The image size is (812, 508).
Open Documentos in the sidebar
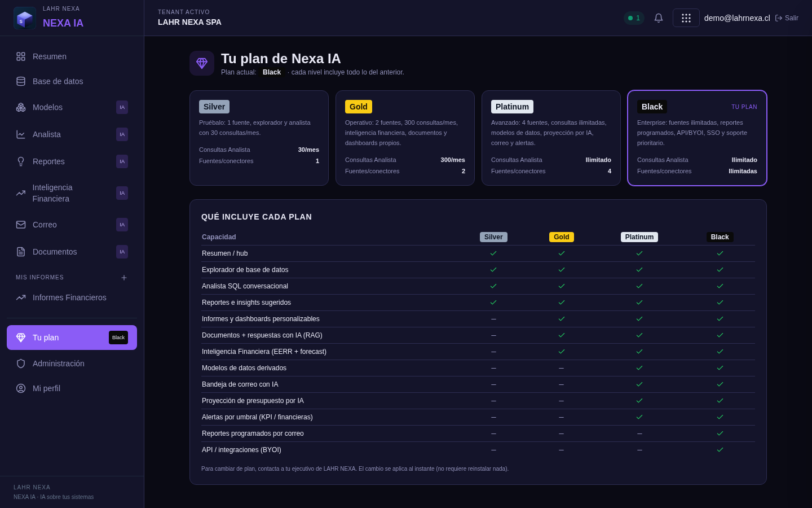pyautogui.click(x=72, y=252)
